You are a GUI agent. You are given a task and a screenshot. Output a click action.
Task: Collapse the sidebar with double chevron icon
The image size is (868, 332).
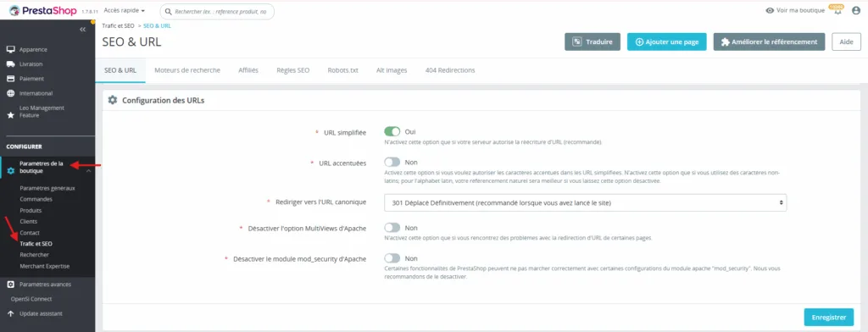82,30
